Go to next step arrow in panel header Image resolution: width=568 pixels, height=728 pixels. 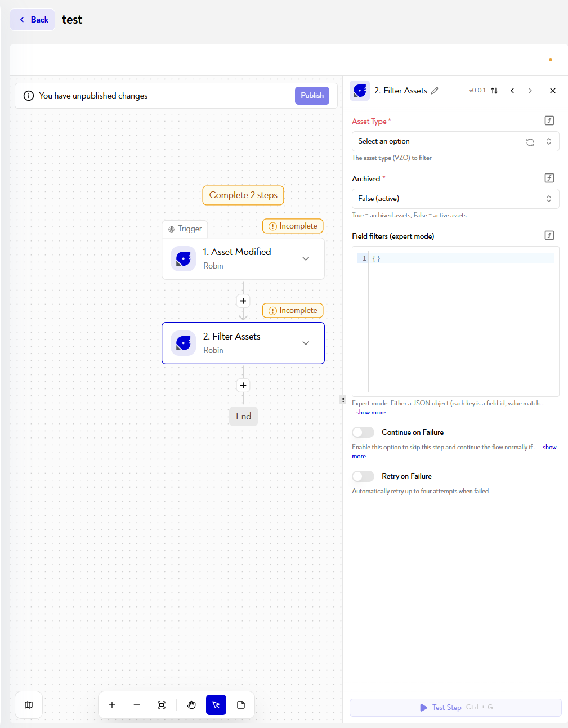pyautogui.click(x=530, y=91)
